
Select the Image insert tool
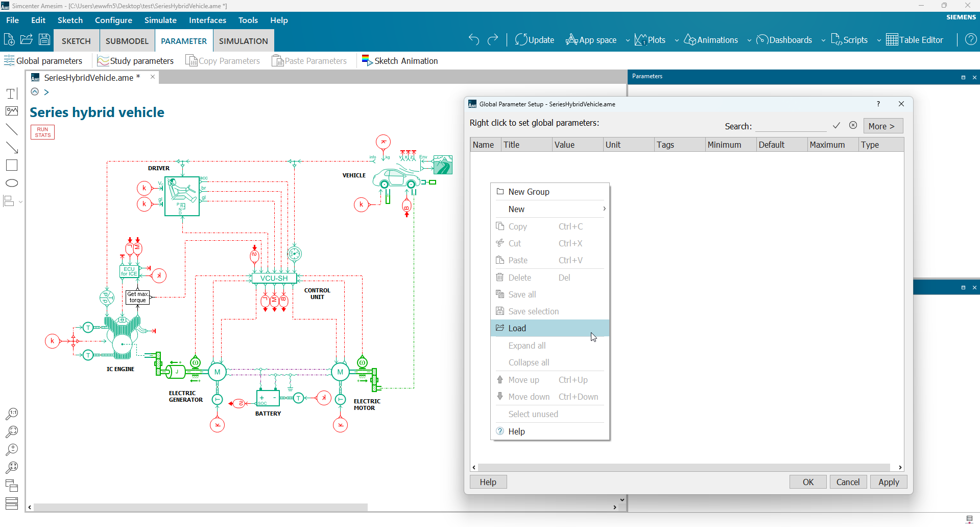pos(12,111)
